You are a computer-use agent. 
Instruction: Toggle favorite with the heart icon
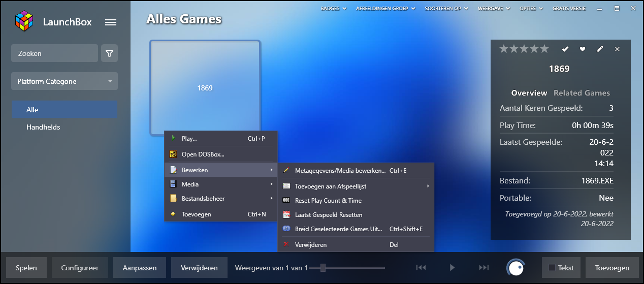pos(583,49)
